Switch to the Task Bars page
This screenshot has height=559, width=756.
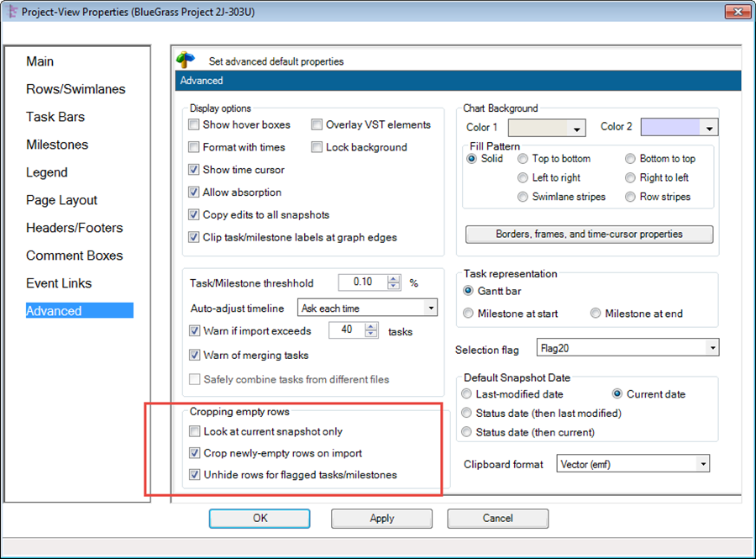click(x=55, y=117)
